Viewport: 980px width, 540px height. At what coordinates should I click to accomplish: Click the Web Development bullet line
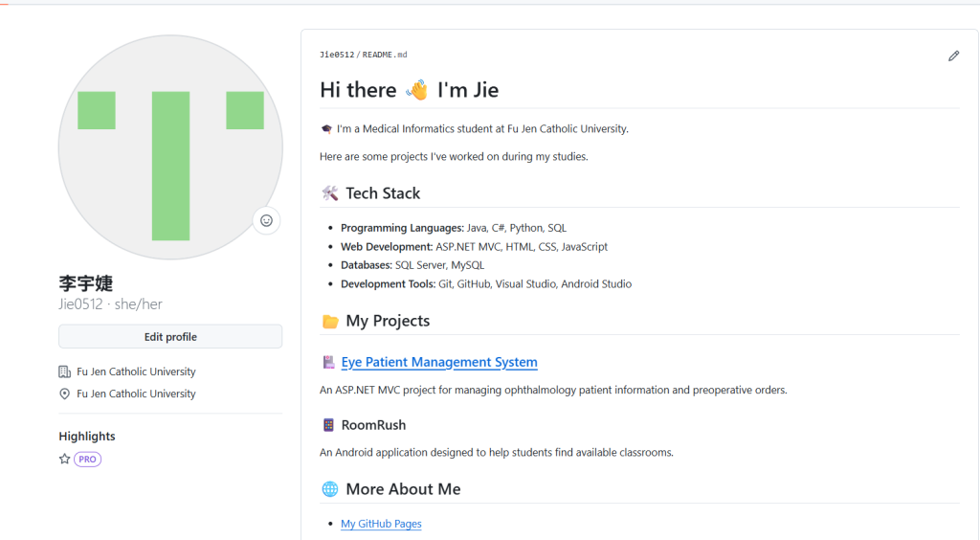pyautogui.click(x=474, y=247)
